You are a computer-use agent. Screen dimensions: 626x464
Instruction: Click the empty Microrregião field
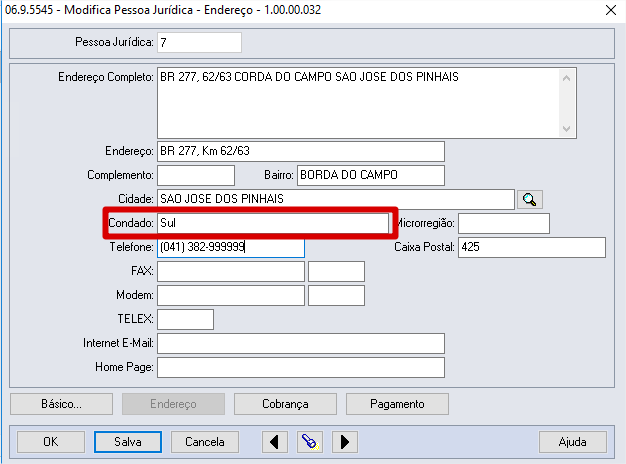coord(503,223)
